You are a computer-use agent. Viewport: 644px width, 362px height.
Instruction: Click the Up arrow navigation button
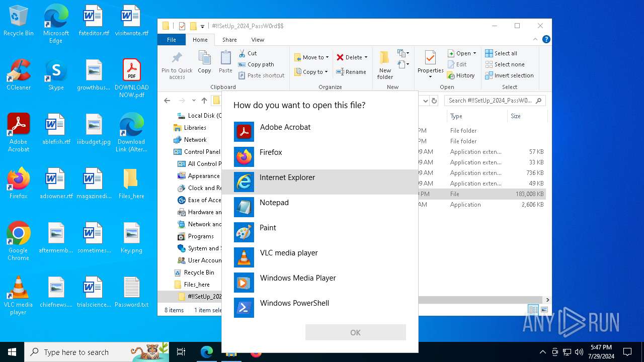point(204,101)
